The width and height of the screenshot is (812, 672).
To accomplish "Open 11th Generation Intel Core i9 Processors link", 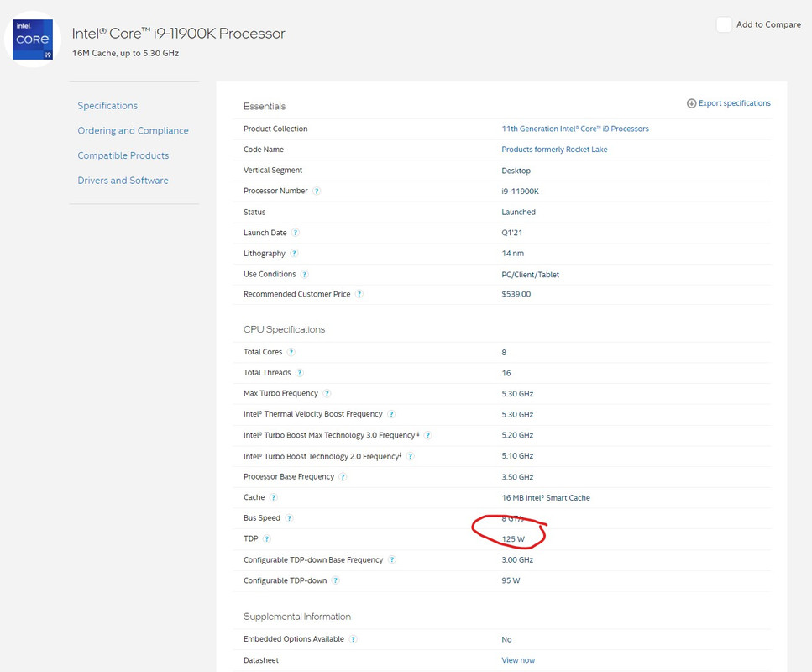I will (x=575, y=129).
